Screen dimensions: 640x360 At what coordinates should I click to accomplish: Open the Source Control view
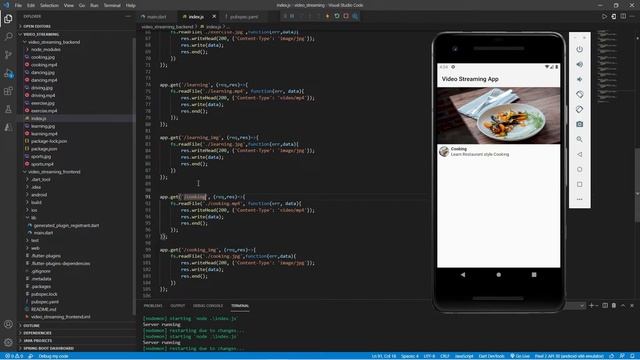(8, 55)
